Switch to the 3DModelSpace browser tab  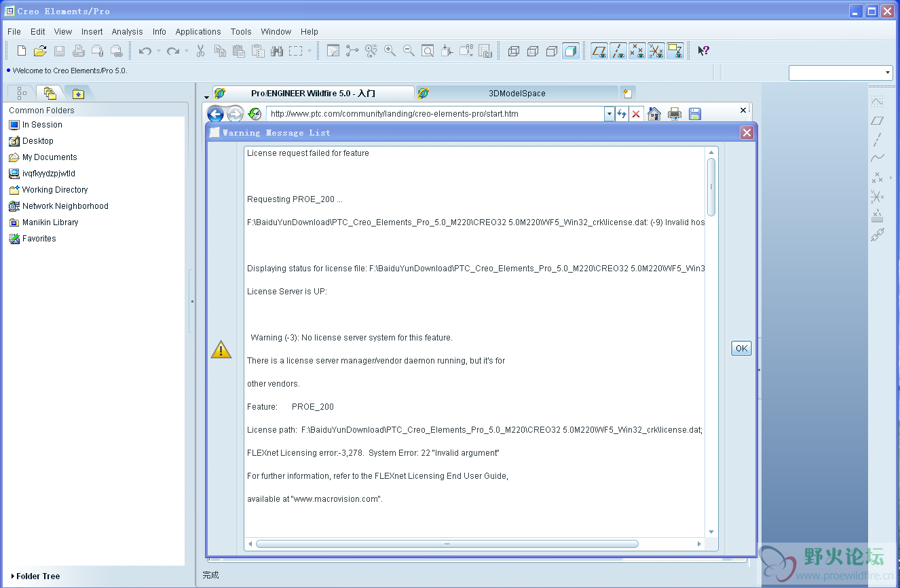[517, 93]
